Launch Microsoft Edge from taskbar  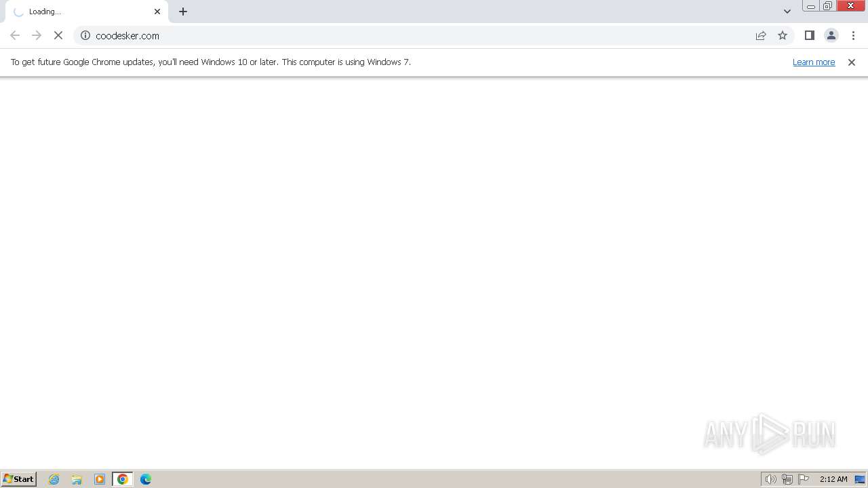[146, 479]
